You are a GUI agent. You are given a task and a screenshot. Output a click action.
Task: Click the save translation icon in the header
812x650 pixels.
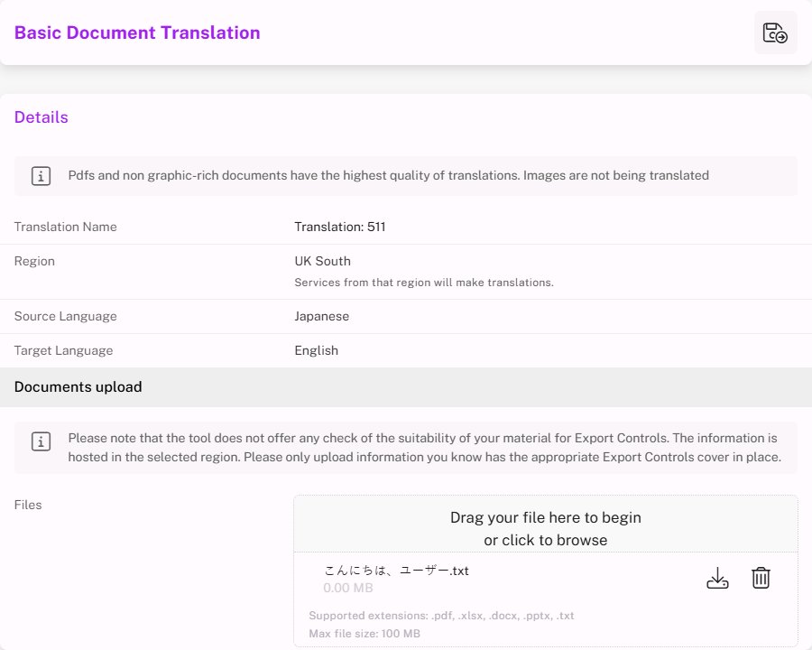[x=775, y=33]
